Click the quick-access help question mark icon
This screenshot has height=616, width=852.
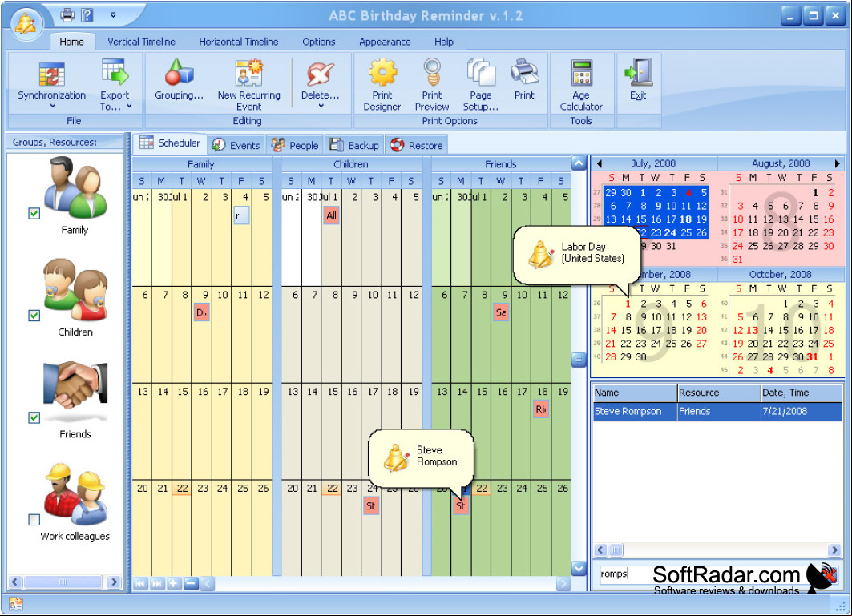87,14
